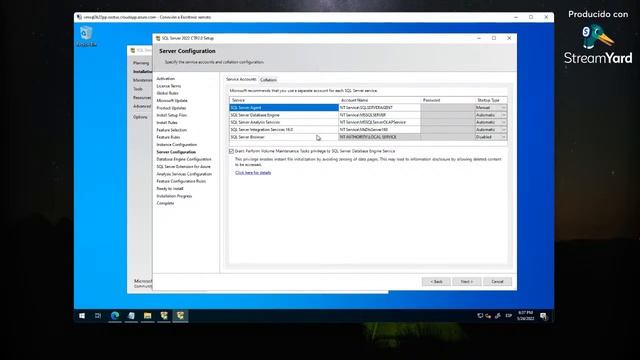Click the taskbar clock and date
The height and width of the screenshot is (360, 640).
[526, 316]
